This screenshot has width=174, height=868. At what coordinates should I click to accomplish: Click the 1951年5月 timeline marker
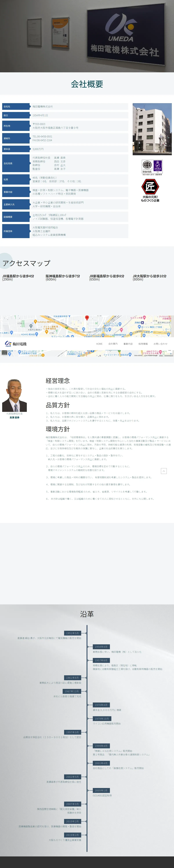coord(73,633)
